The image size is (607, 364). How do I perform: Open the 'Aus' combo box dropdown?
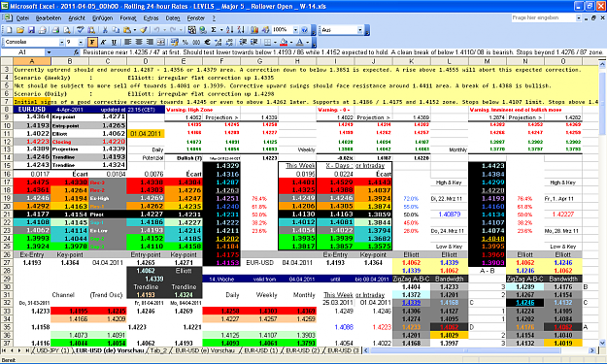359,30
